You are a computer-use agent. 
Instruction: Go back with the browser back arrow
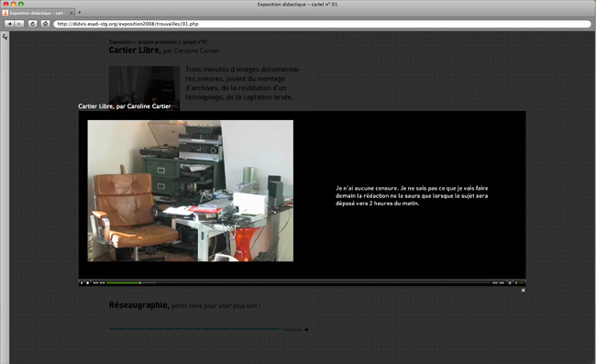click(9, 24)
